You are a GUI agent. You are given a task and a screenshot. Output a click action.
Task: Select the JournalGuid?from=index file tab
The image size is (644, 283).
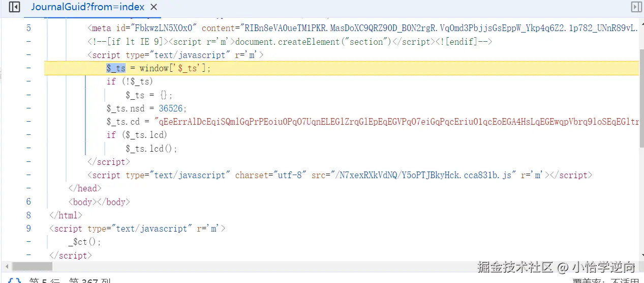pyautogui.click(x=88, y=7)
